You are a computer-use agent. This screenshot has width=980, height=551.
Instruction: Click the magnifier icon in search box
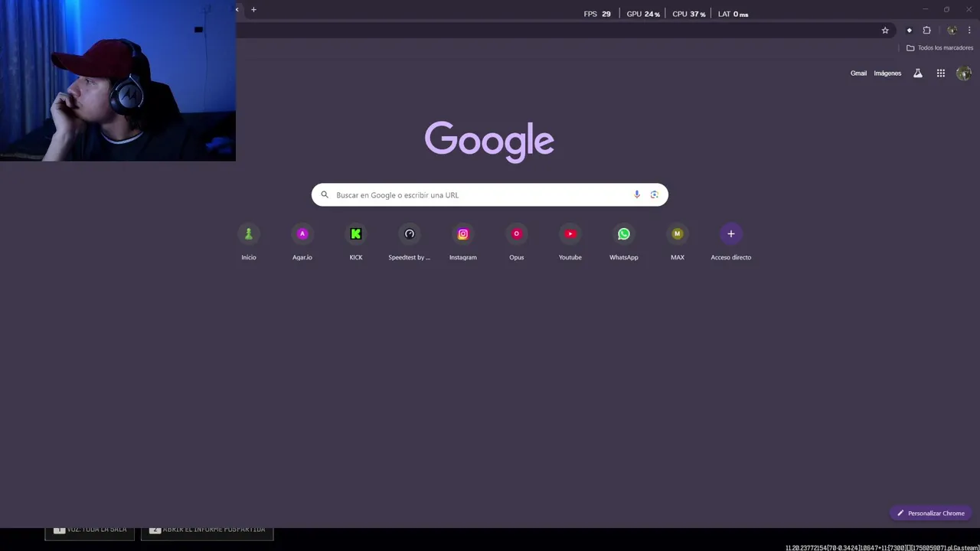pyautogui.click(x=325, y=194)
